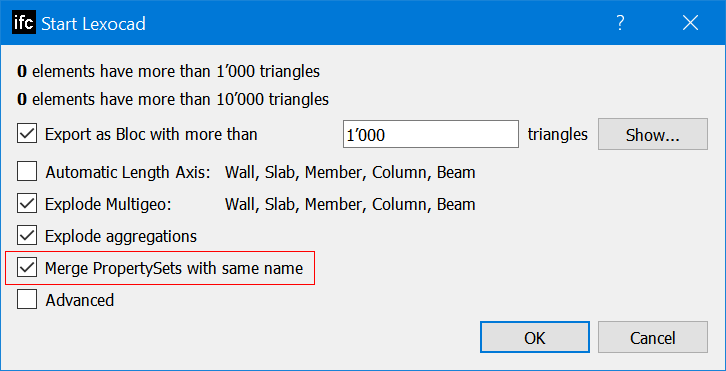This screenshot has height=371, width=726.
Task: Cancel the Start Lexocad dialog
Action: [652, 337]
